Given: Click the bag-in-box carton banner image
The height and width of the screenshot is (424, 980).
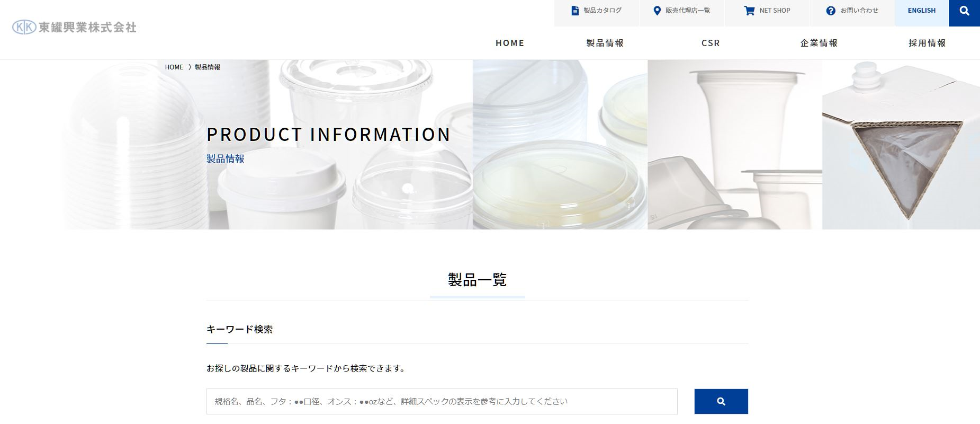Looking at the screenshot, I should [901, 145].
